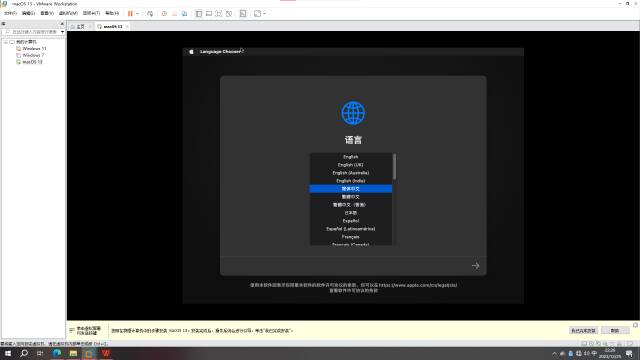
Task: Launch Microsoft Edge from the taskbar
Action: [57, 353]
